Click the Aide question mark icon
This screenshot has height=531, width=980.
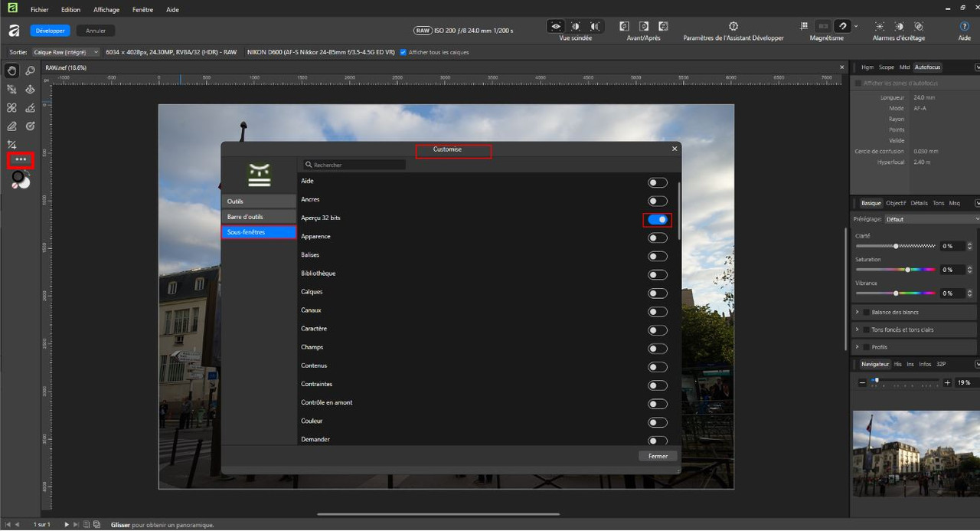(x=964, y=26)
